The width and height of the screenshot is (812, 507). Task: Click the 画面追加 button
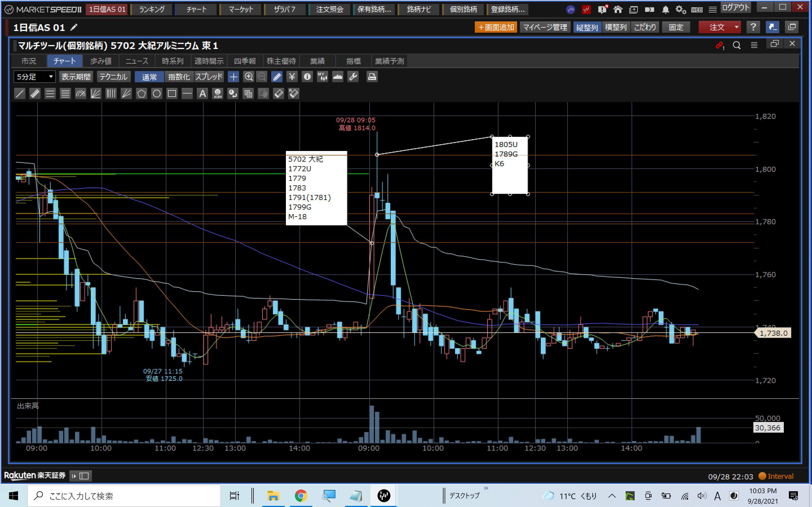click(495, 27)
